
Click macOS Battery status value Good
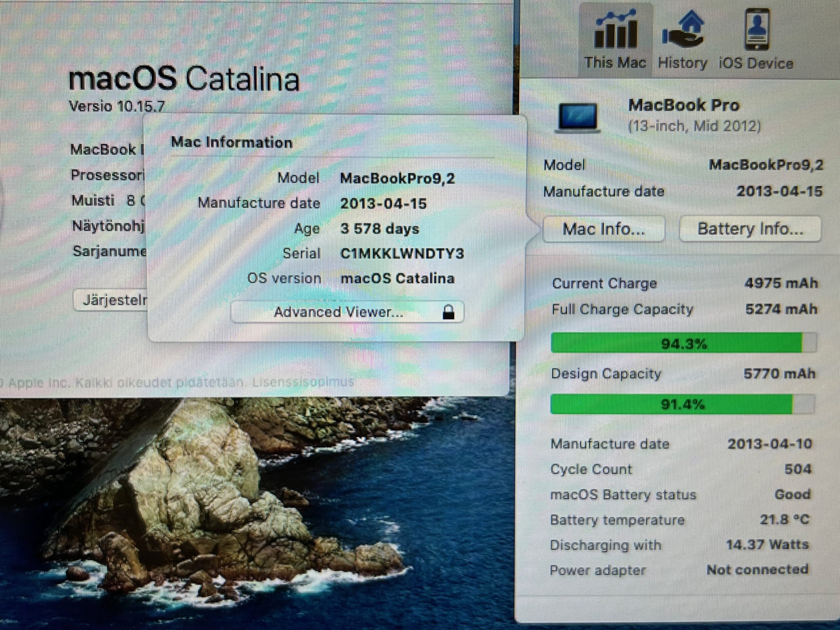(792, 494)
